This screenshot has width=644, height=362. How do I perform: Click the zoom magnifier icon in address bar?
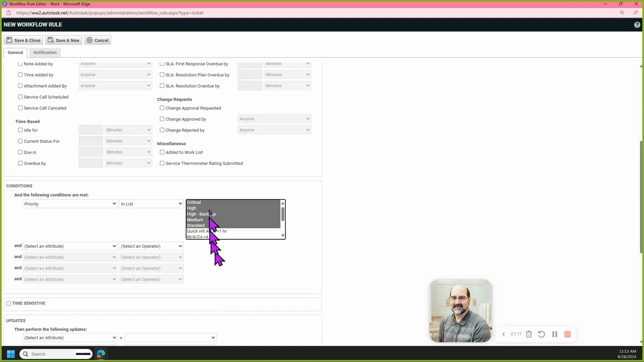pos(622,13)
